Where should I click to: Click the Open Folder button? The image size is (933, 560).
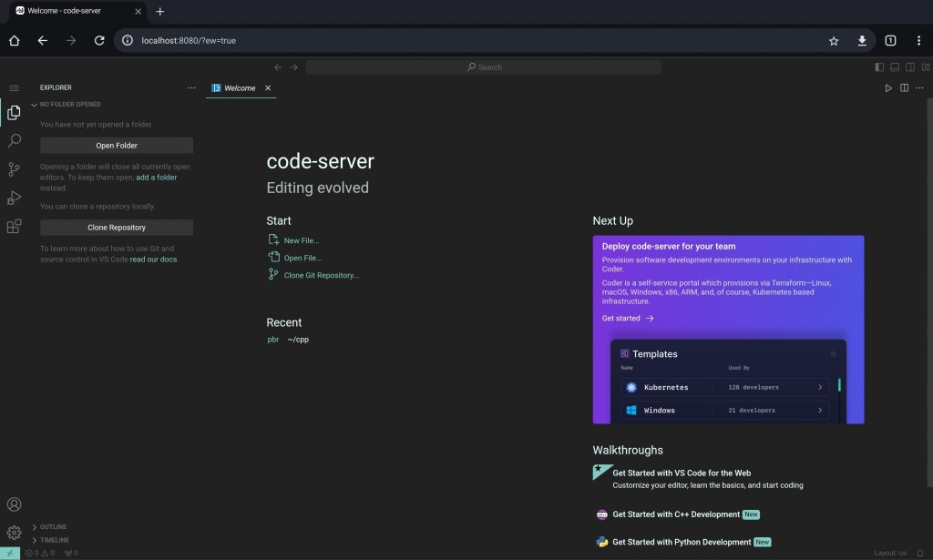(x=117, y=146)
